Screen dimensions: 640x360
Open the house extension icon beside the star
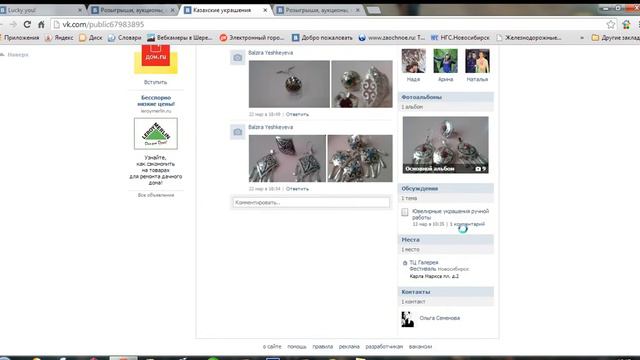coord(626,24)
